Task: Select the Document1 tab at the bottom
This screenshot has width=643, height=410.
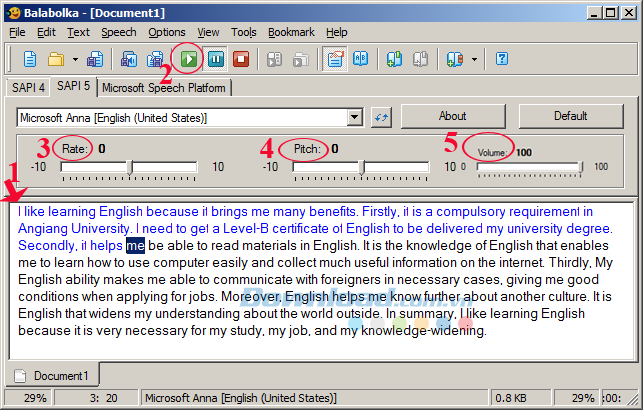Action: (60, 376)
